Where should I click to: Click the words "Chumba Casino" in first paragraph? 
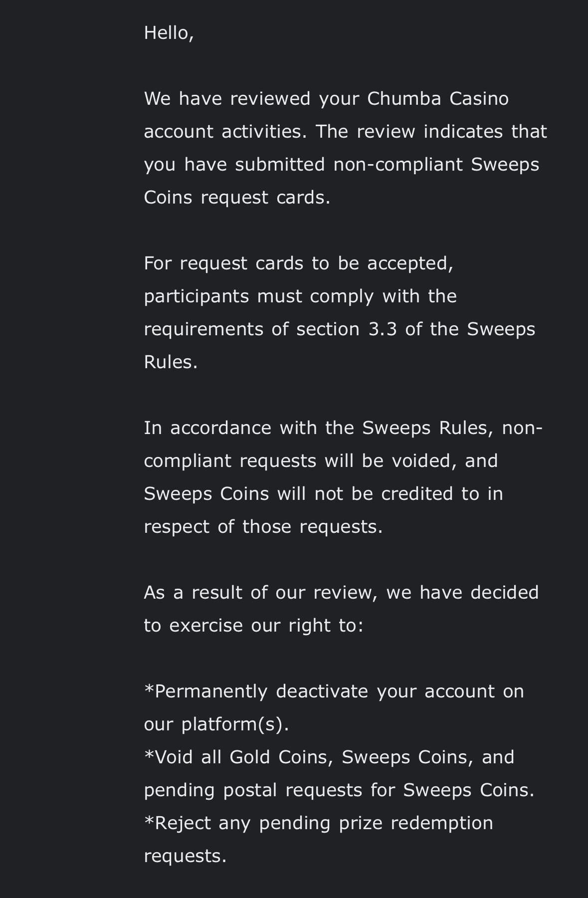tap(438, 99)
